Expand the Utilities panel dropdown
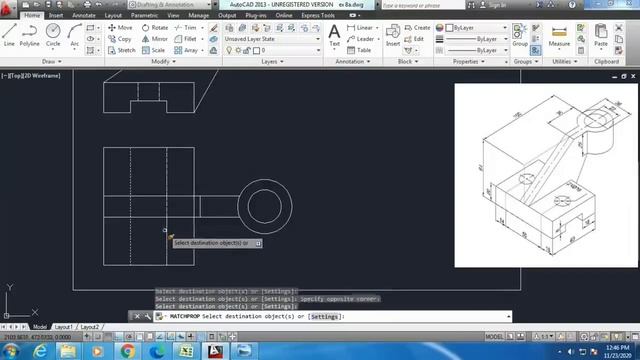The width and height of the screenshot is (640, 360). tap(565, 61)
